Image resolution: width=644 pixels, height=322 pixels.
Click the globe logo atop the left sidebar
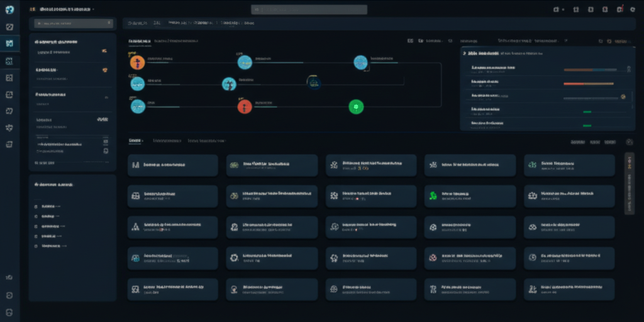point(9,9)
